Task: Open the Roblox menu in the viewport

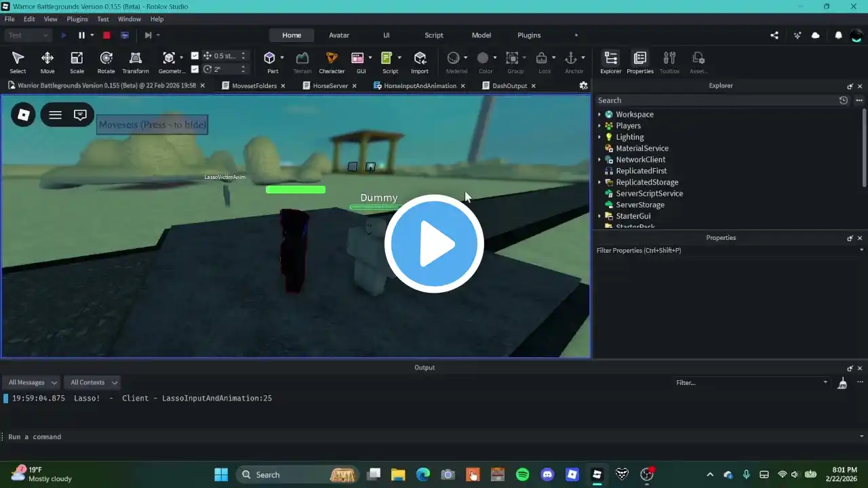Action: coord(23,115)
